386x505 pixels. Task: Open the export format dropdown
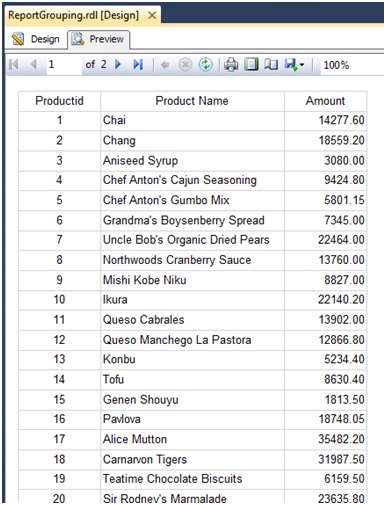pos(294,65)
